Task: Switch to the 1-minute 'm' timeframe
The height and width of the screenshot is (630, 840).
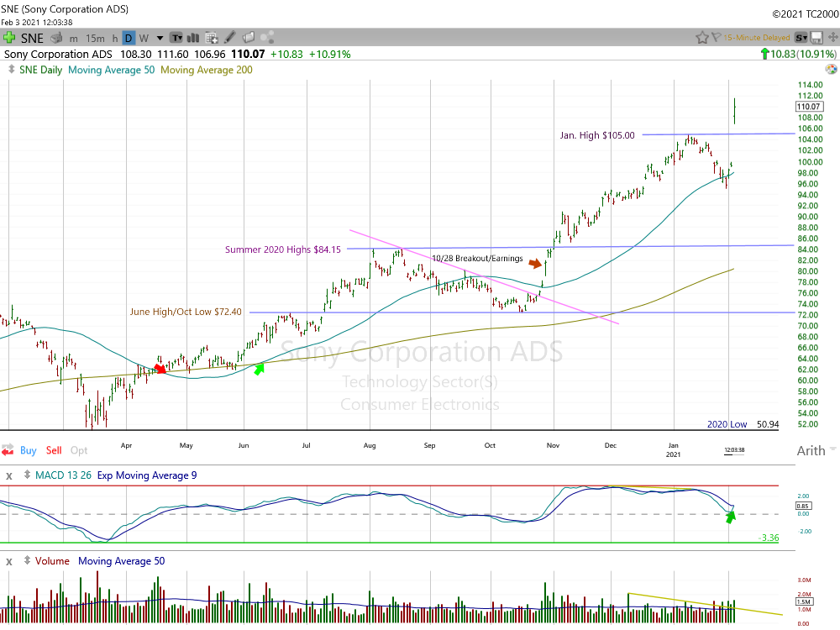Action: [x=74, y=39]
